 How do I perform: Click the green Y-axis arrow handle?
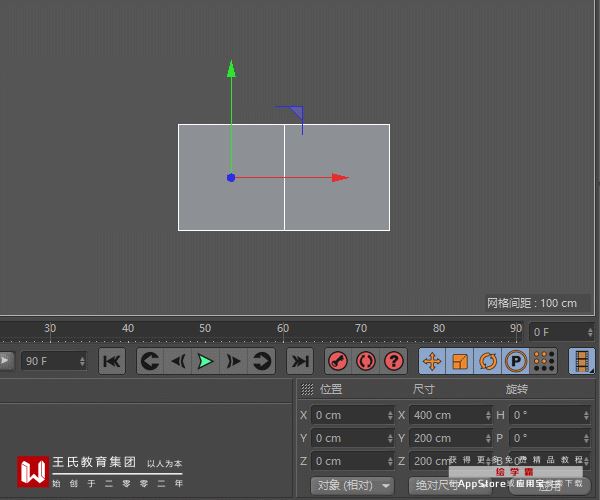point(231,69)
